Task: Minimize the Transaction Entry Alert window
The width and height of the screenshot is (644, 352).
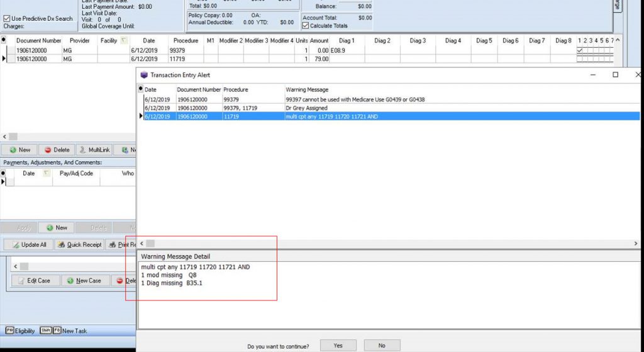Action: coord(593,74)
